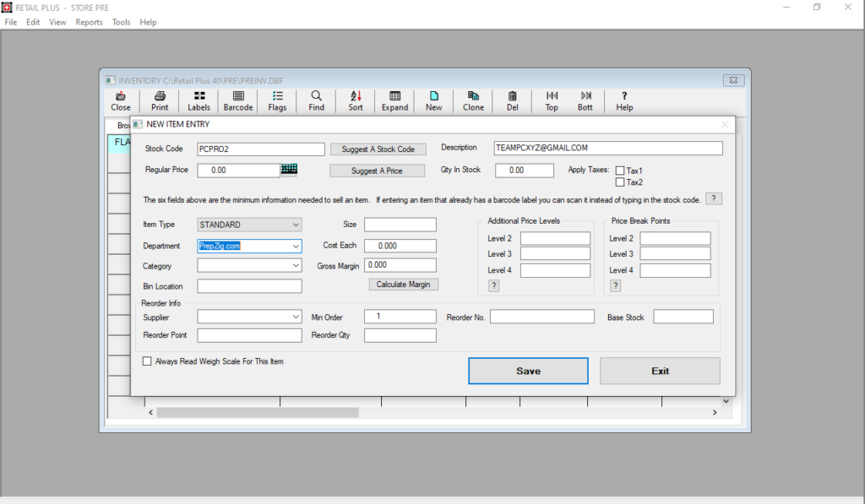
Task: Create a New inventory item
Action: [433, 101]
